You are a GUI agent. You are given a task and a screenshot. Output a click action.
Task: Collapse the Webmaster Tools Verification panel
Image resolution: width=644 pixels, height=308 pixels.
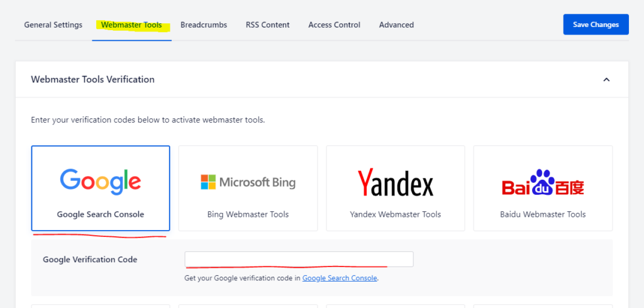pyautogui.click(x=606, y=80)
